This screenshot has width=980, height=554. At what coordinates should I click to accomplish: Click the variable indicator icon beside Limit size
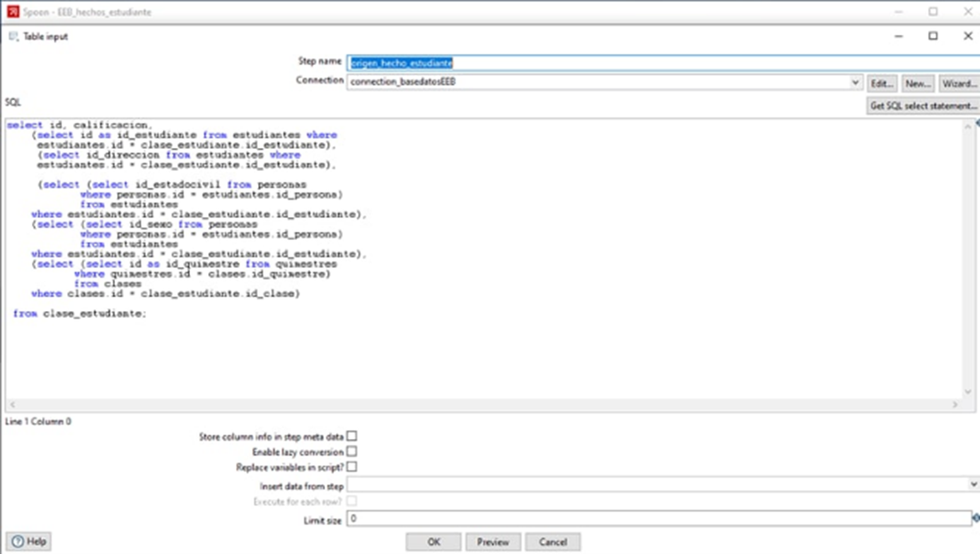click(976, 518)
